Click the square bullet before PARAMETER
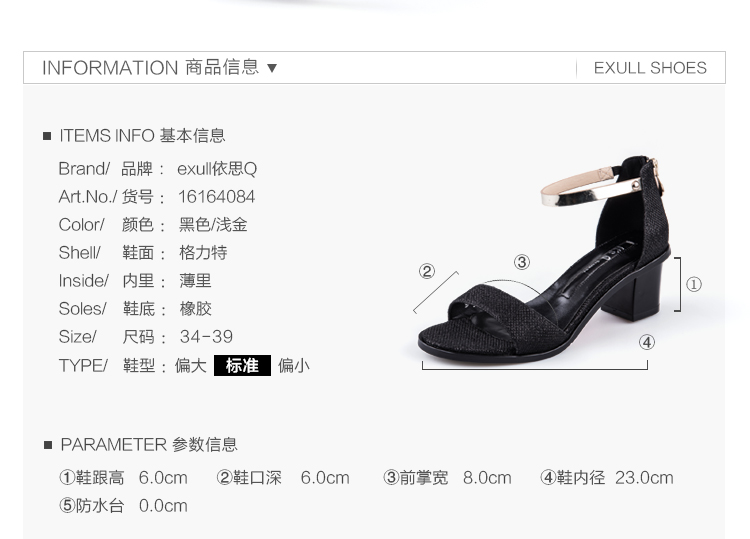750x539 pixels. pos(47,445)
